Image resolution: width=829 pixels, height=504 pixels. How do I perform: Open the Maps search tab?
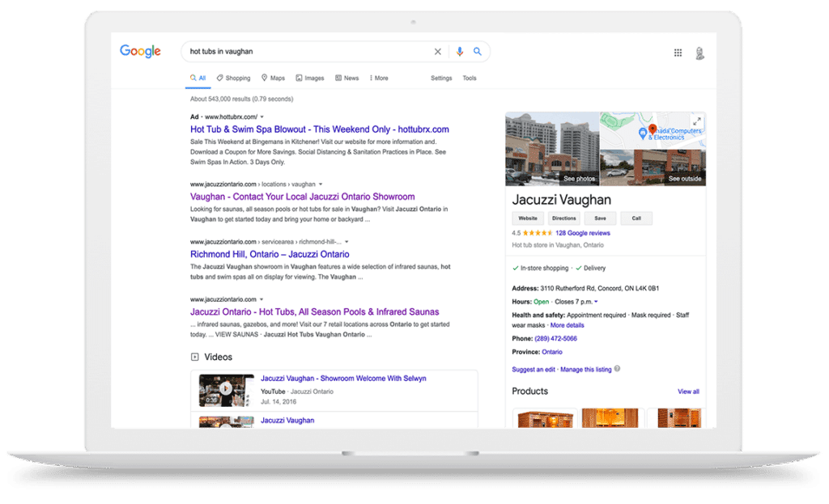(x=273, y=78)
